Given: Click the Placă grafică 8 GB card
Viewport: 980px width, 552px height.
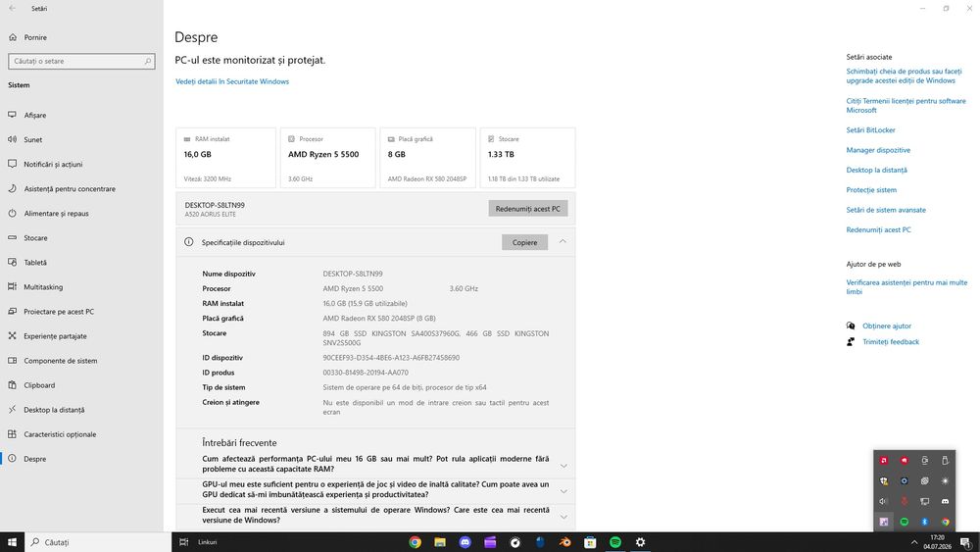Looking at the screenshot, I should (x=427, y=158).
